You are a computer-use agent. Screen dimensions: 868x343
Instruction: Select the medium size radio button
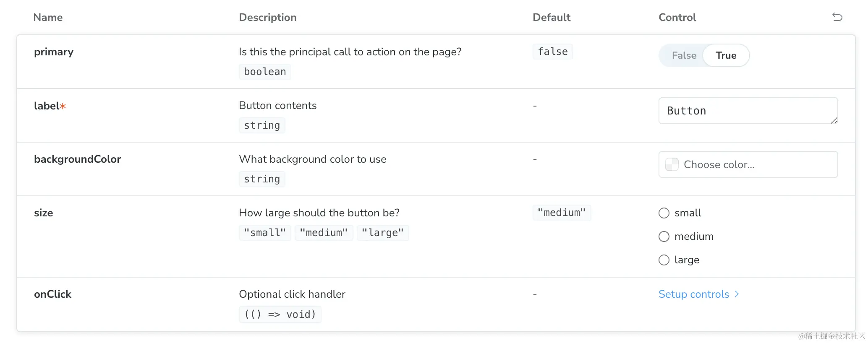[664, 236]
